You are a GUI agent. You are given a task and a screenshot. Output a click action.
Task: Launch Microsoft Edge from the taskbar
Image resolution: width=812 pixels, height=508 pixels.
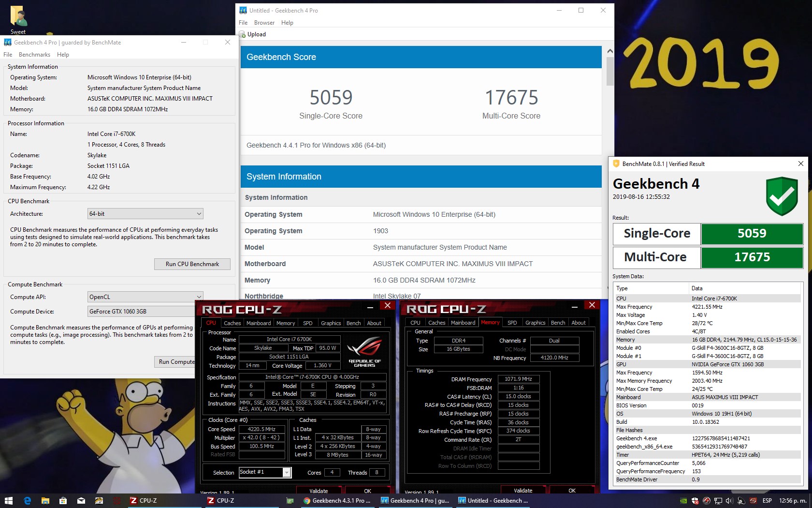pyautogui.click(x=27, y=501)
